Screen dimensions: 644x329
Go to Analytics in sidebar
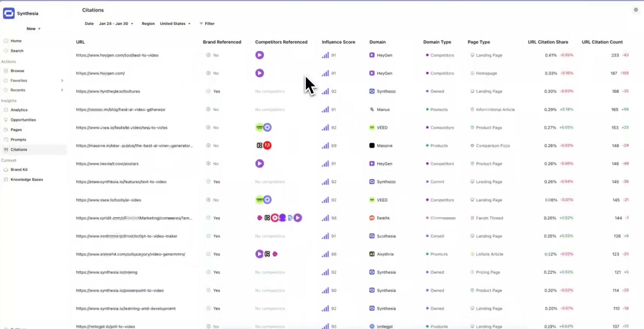[19, 110]
